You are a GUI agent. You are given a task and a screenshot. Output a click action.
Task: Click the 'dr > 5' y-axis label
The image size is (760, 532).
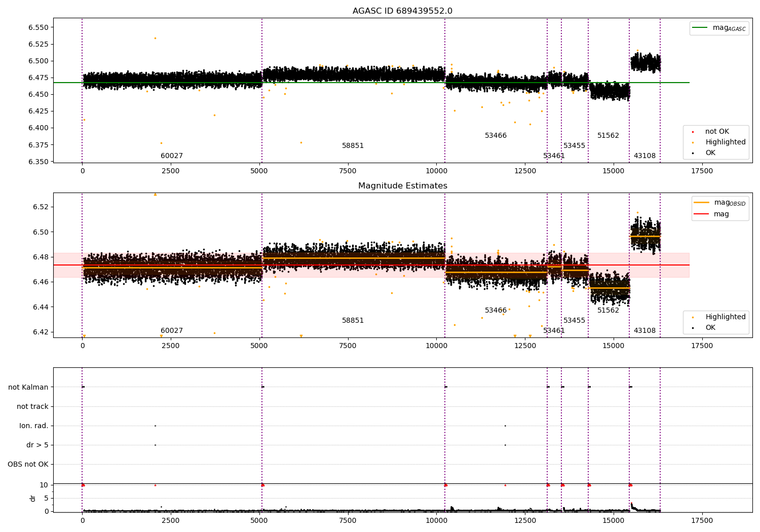37,445
